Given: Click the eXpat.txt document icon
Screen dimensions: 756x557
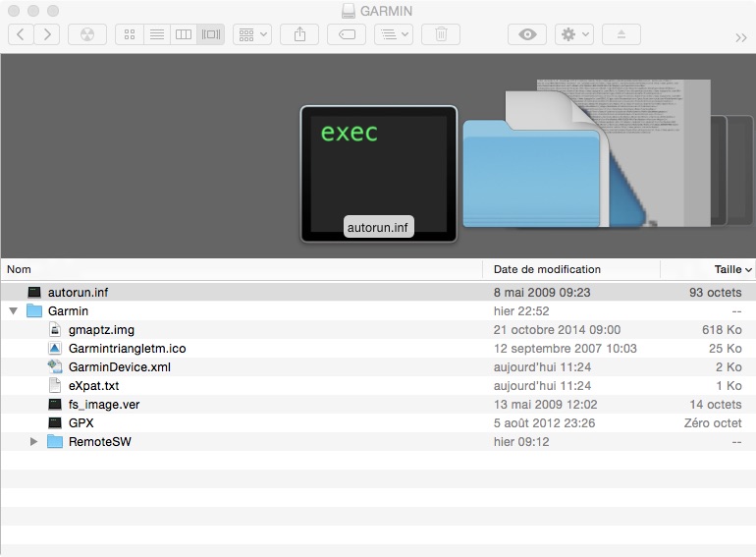Looking at the screenshot, I should click(x=55, y=385).
